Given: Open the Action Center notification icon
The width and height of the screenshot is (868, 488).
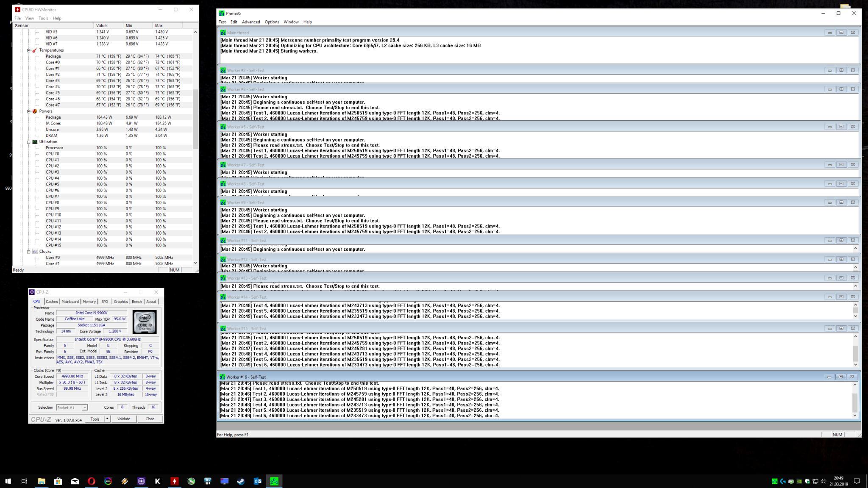Looking at the screenshot, I should point(857,481).
